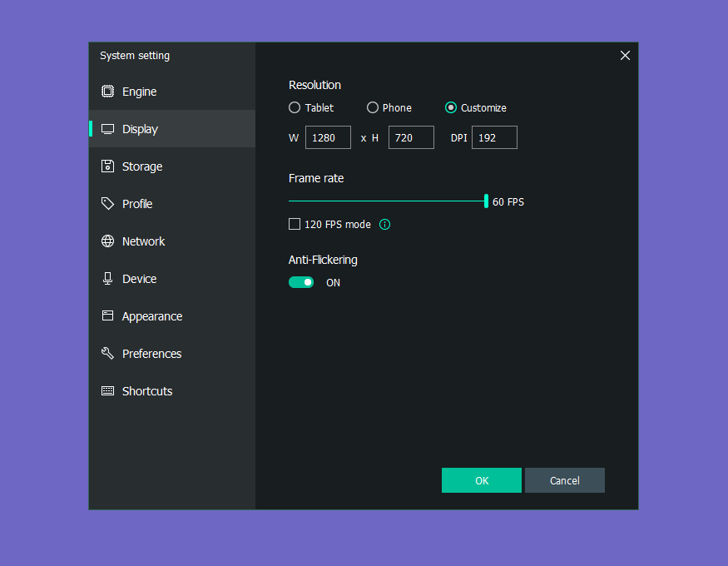The image size is (728, 566).
Task: Close the System setting dialog
Action: [625, 56]
